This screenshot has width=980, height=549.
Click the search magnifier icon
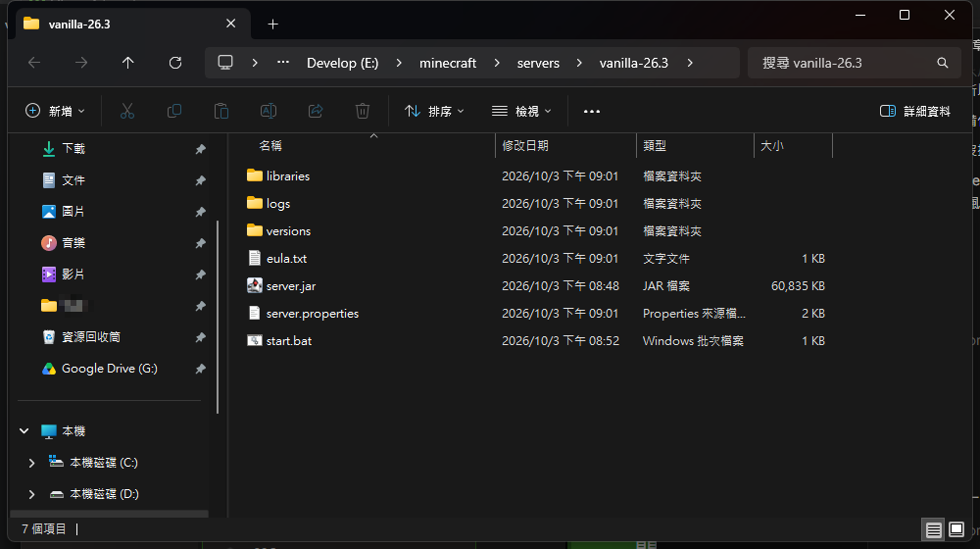(943, 63)
